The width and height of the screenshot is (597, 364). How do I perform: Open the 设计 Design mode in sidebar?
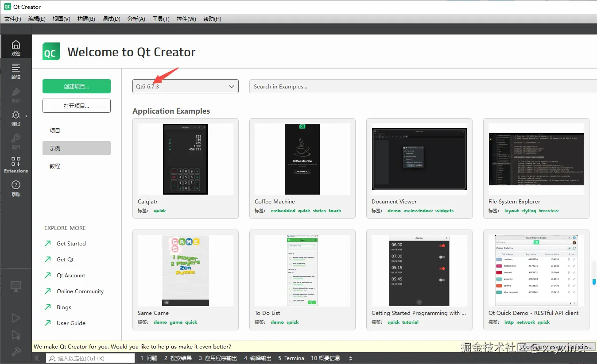[x=16, y=95]
